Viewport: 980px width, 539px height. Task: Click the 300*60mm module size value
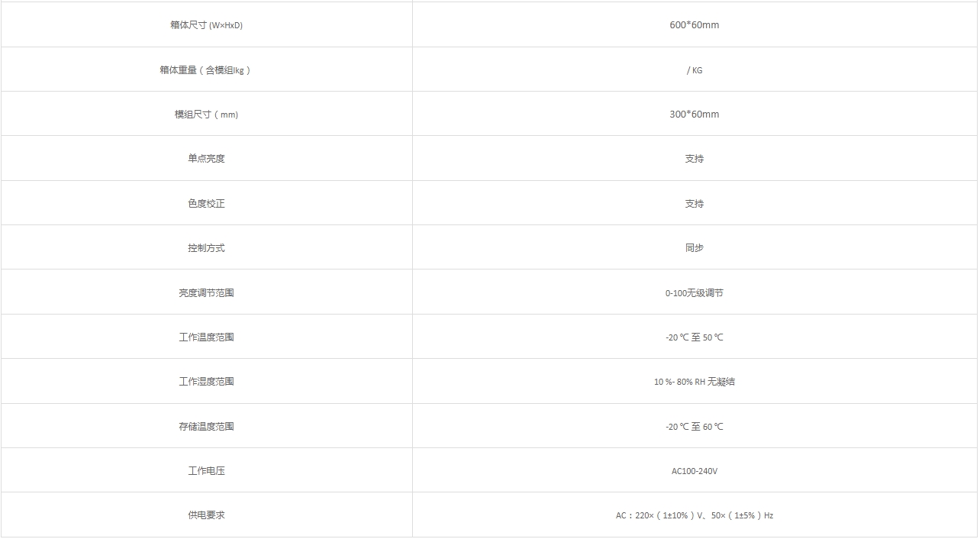[x=694, y=115]
